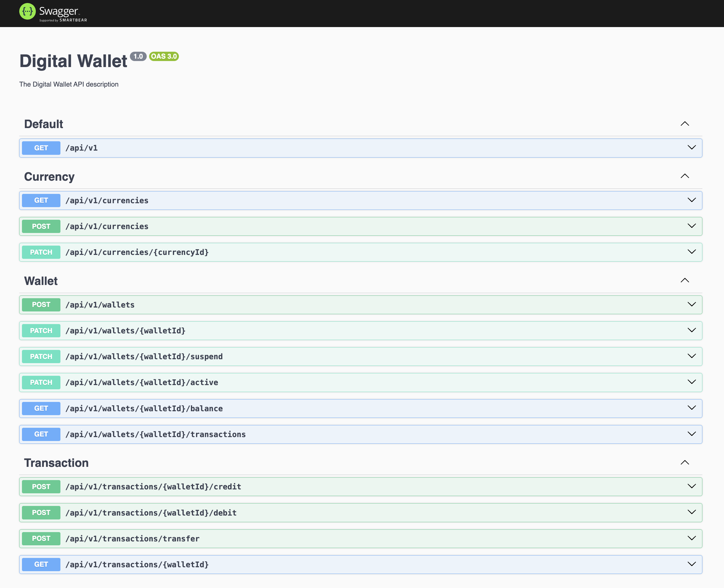Click the Transaction tag heading
Image resolution: width=724 pixels, height=588 pixels.
click(x=56, y=463)
